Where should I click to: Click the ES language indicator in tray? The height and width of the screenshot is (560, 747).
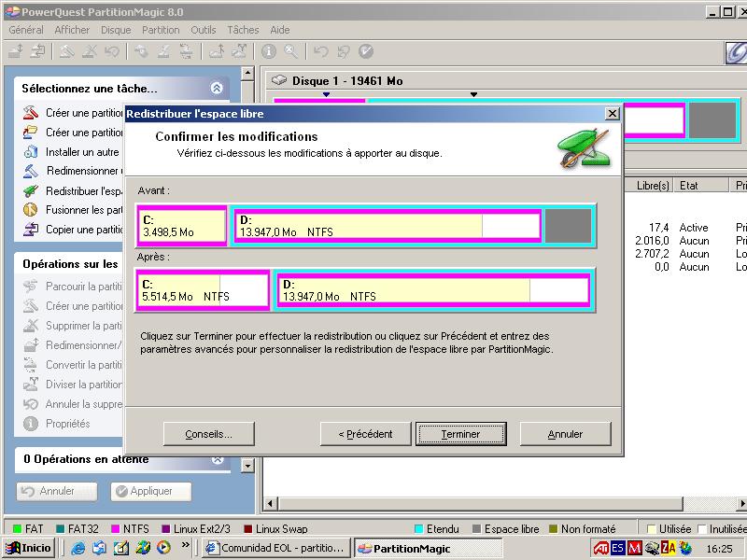pyautogui.click(x=617, y=548)
